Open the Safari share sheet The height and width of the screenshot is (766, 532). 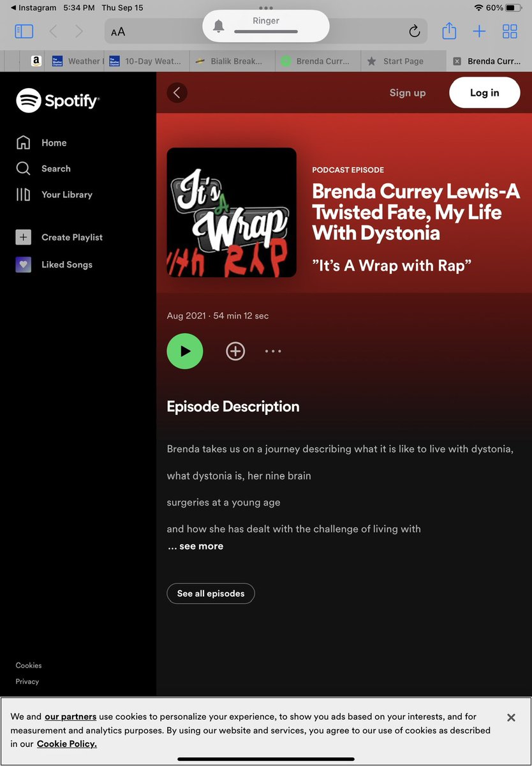click(449, 30)
